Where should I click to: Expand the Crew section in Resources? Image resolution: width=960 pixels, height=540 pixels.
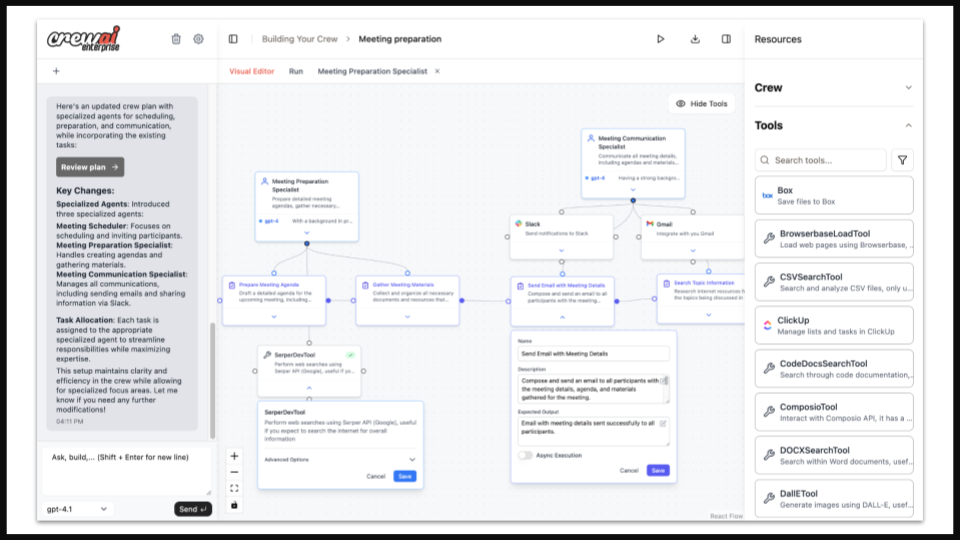click(x=908, y=88)
